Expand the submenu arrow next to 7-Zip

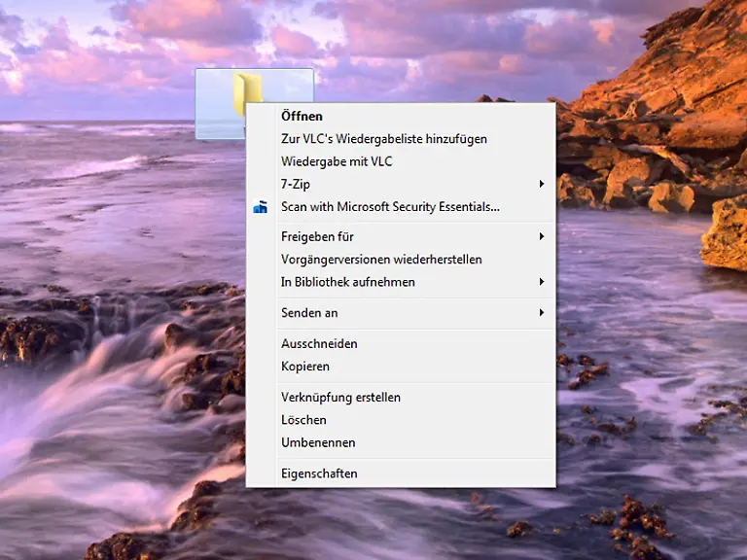[x=541, y=184]
